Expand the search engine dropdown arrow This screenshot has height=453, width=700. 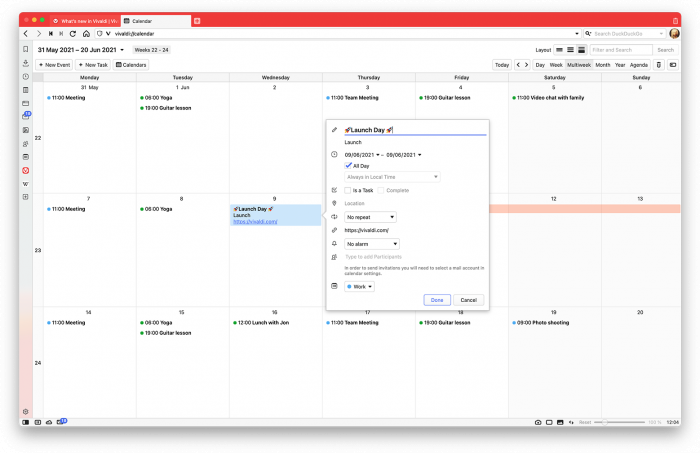click(x=661, y=33)
